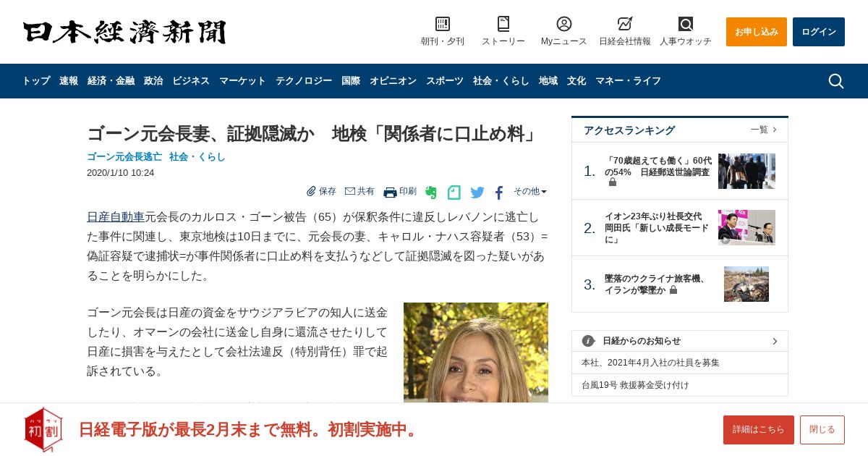Click the green note share icon
The height and width of the screenshot is (456, 868).
tap(454, 193)
